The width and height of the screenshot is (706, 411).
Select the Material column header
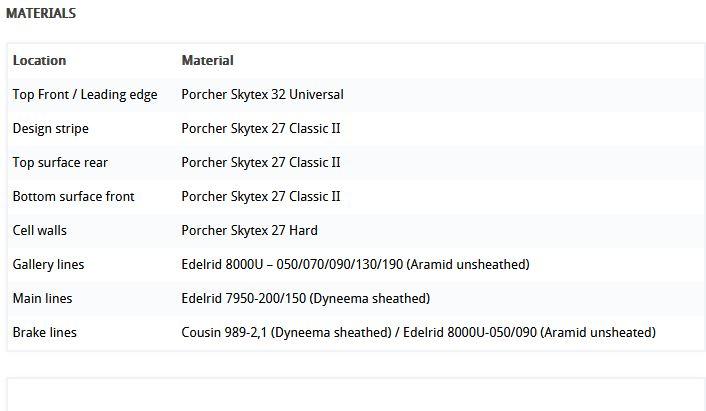[208, 60]
